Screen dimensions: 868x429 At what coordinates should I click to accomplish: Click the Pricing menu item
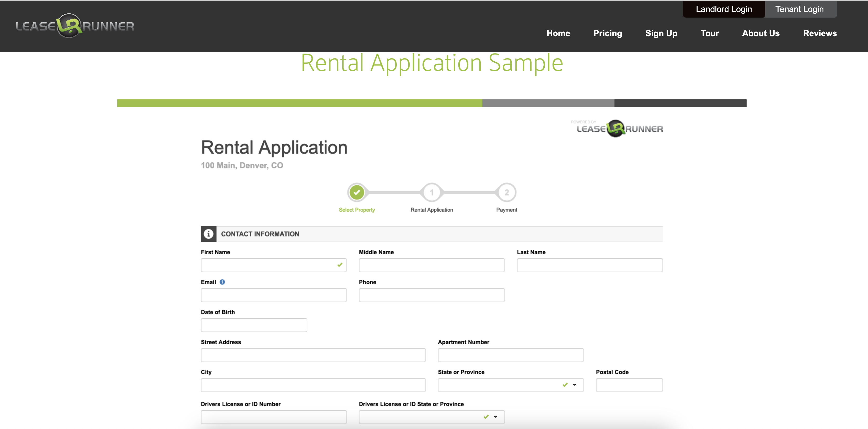(607, 33)
